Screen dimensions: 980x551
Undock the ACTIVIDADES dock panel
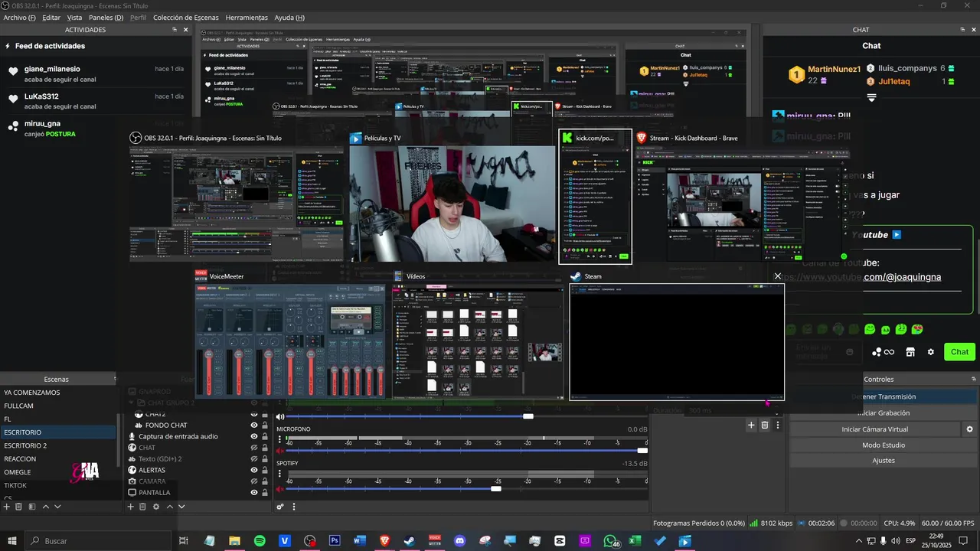tap(175, 30)
